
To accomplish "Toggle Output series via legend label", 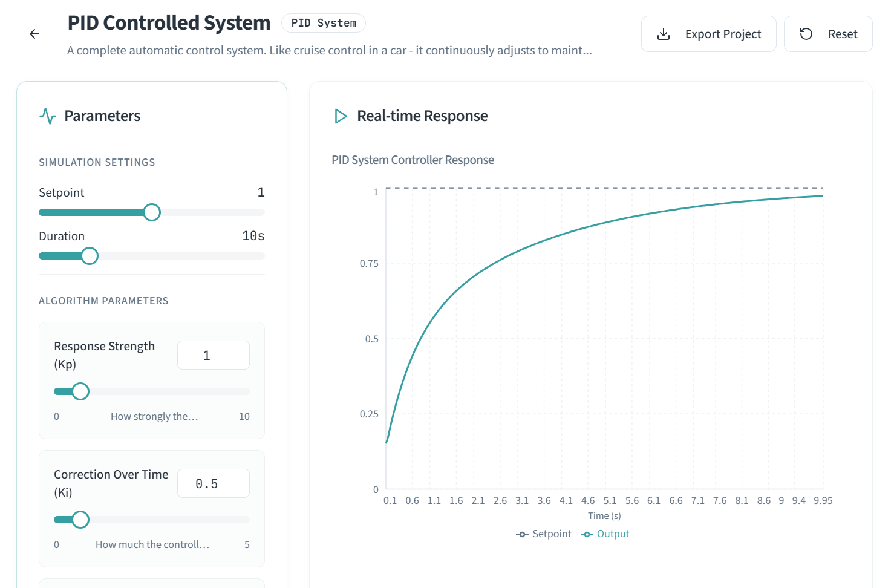I will [x=613, y=534].
